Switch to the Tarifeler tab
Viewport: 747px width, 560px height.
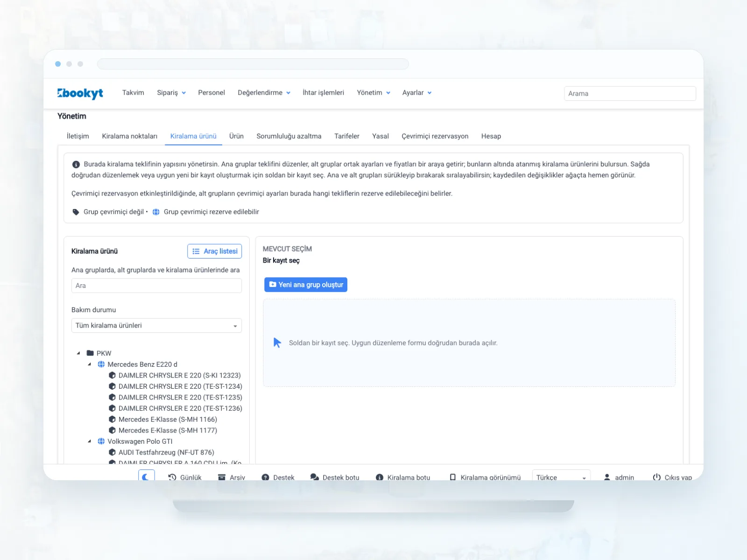point(347,136)
